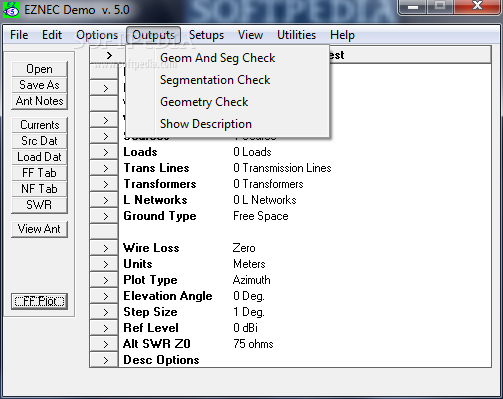Click the Wire Loss label
The height and width of the screenshot is (399, 503).
151,248
